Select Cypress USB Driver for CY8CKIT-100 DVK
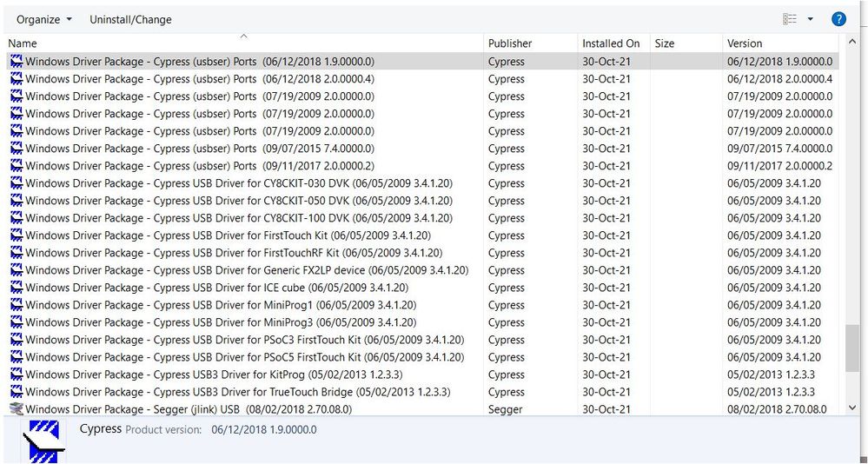868x464 pixels. 422,218
